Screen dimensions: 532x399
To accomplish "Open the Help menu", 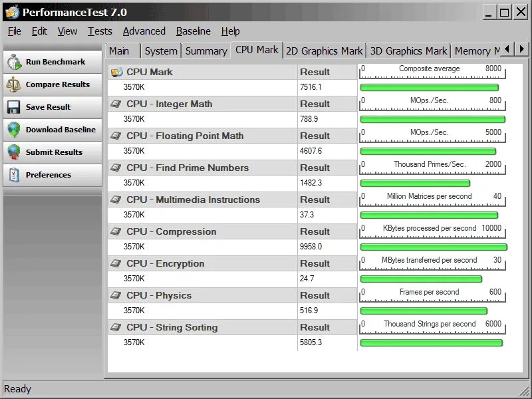I will pos(230,31).
